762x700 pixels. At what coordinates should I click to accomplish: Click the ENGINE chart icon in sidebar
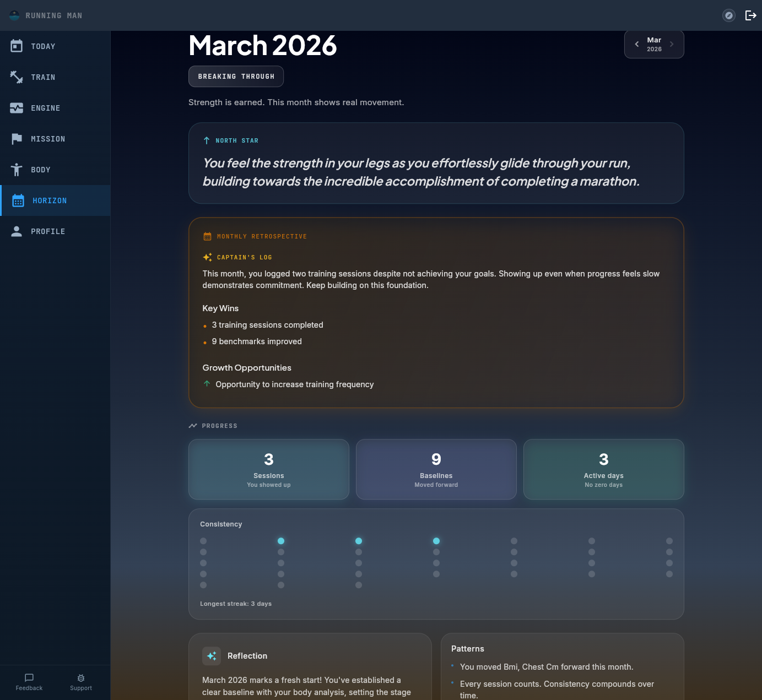17,108
